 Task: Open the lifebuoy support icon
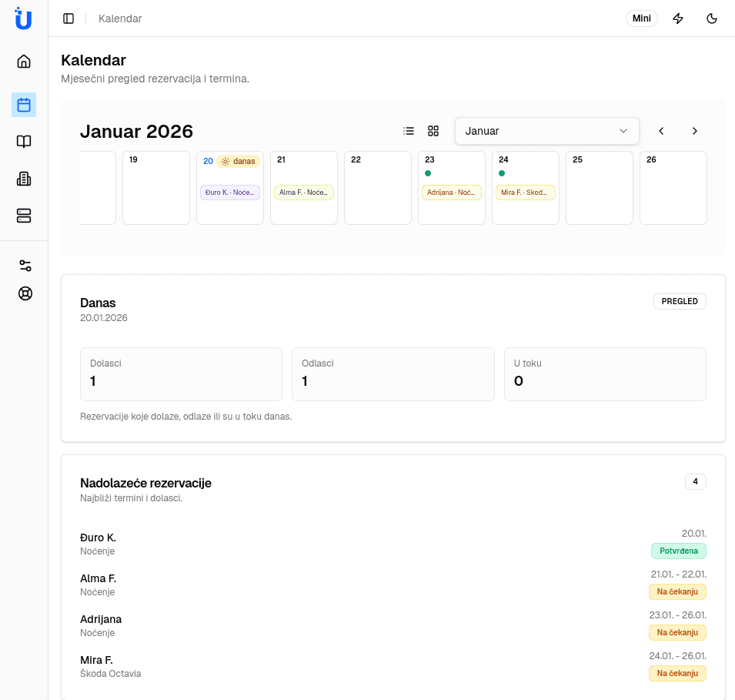(25, 293)
